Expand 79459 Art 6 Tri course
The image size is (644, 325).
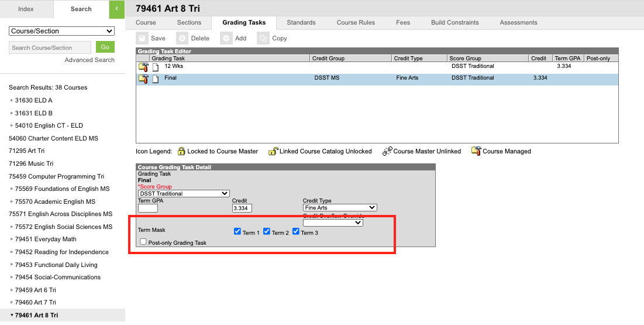click(12, 290)
